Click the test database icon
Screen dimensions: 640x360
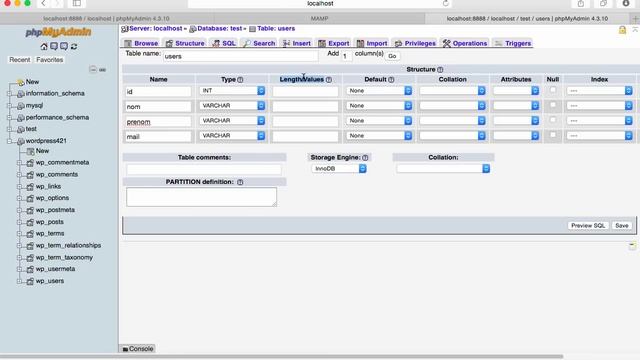pos(20,129)
